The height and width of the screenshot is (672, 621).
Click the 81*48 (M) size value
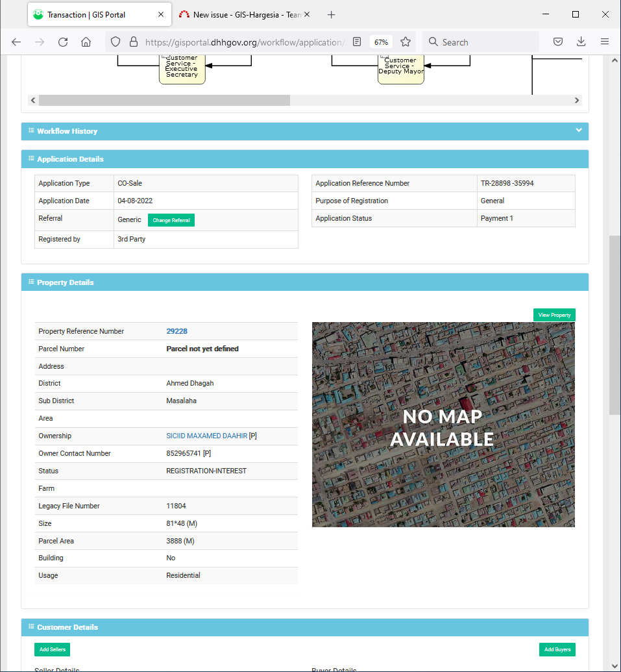[182, 524]
